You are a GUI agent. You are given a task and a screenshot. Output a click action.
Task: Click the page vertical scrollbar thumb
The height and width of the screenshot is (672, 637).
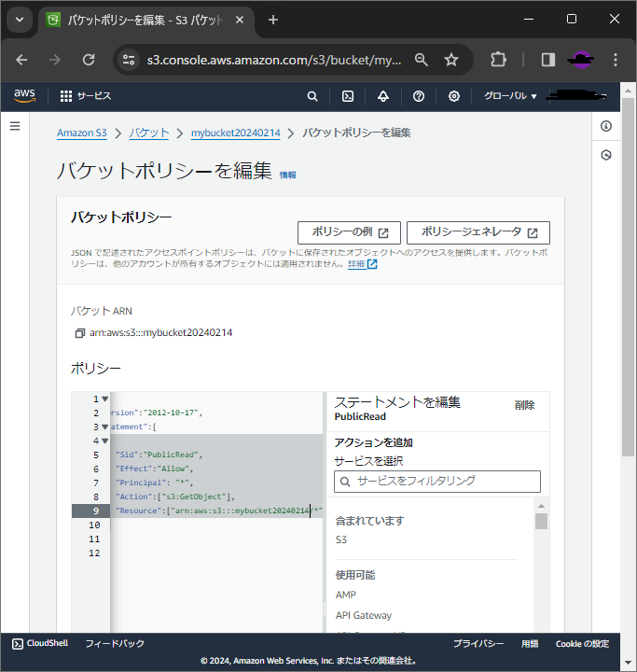click(x=628, y=277)
